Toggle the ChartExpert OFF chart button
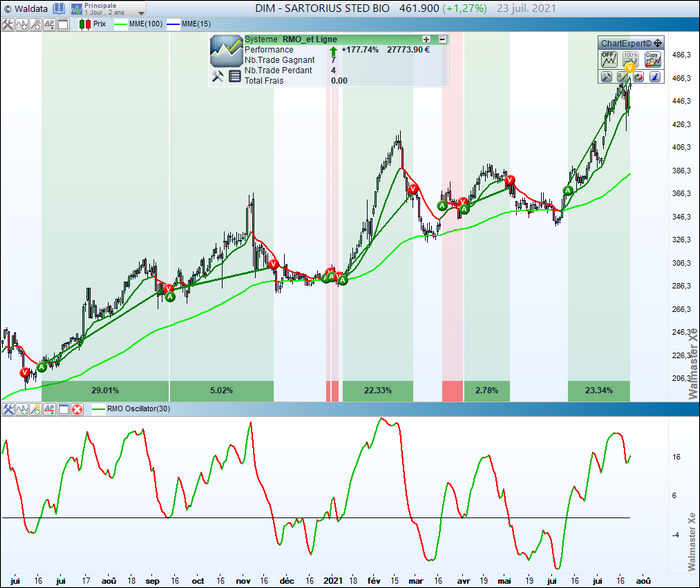Image resolution: width=700 pixels, height=588 pixels. pyautogui.click(x=608, y=59)
